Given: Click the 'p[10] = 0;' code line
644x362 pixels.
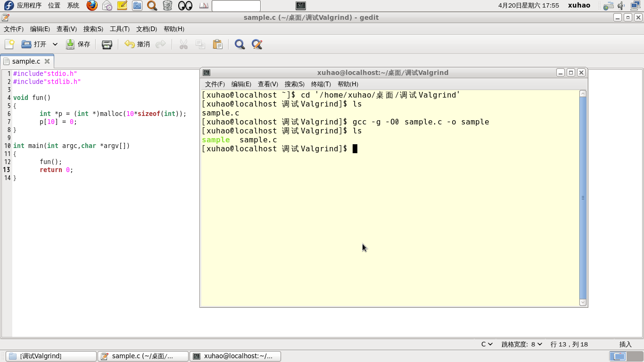Looking at the screenshot, I should coord(58,122).
